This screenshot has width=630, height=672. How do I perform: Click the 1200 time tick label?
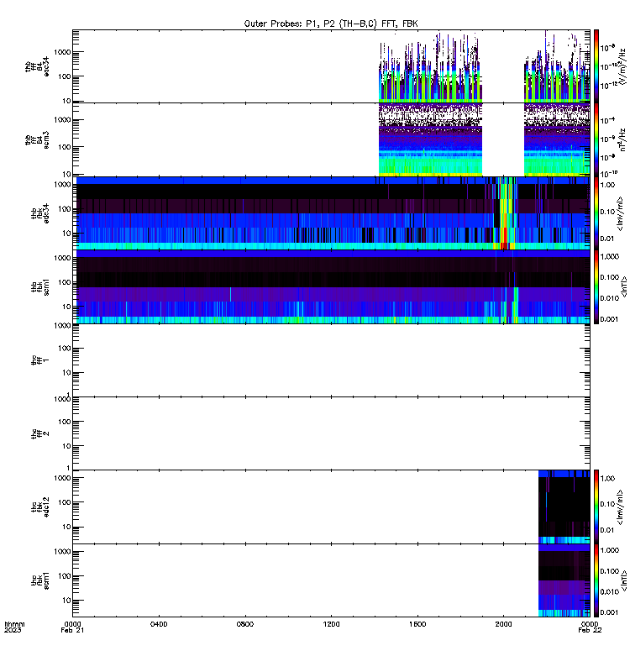[x=331, y=624]
